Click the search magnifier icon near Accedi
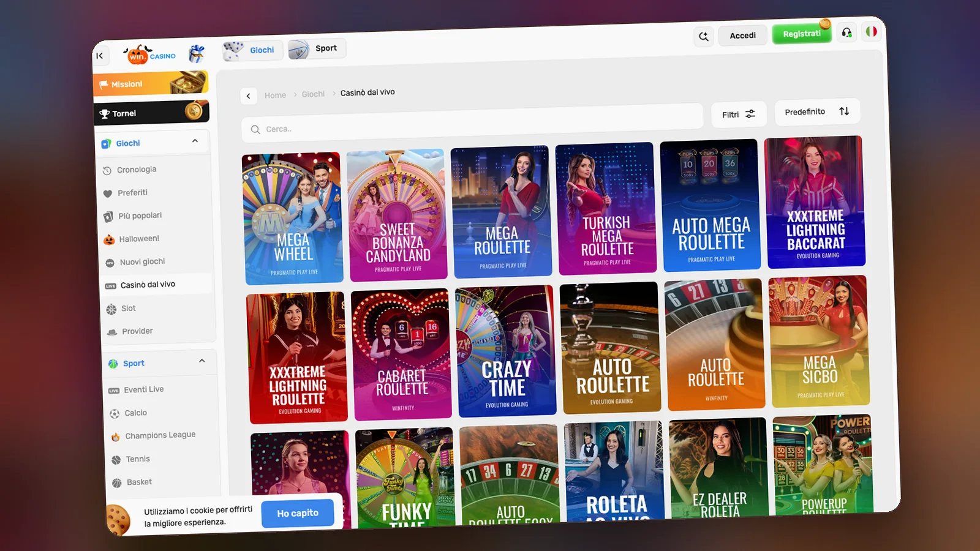980x551 pixels. (704, 37)
